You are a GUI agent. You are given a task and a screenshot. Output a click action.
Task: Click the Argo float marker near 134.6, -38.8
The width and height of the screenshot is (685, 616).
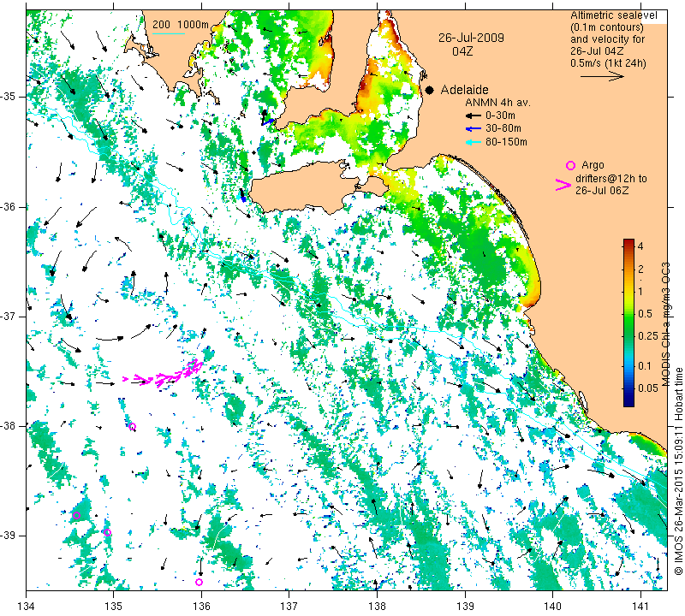point(76,515)
